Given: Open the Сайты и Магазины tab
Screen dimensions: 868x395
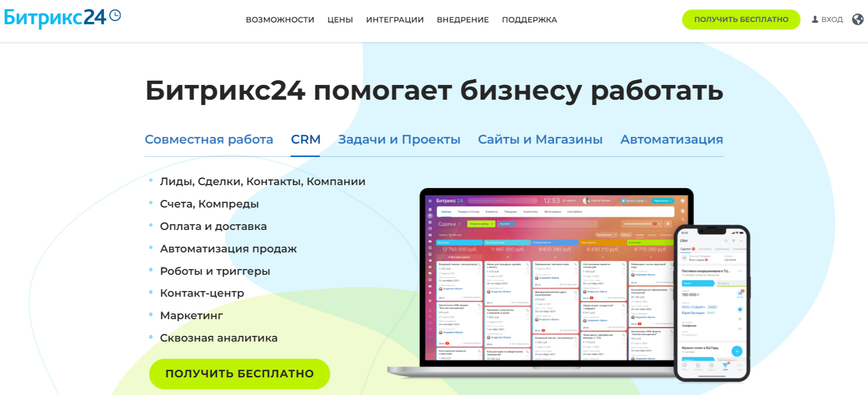Looking at the screenshot, I should (x=540, y=139).
